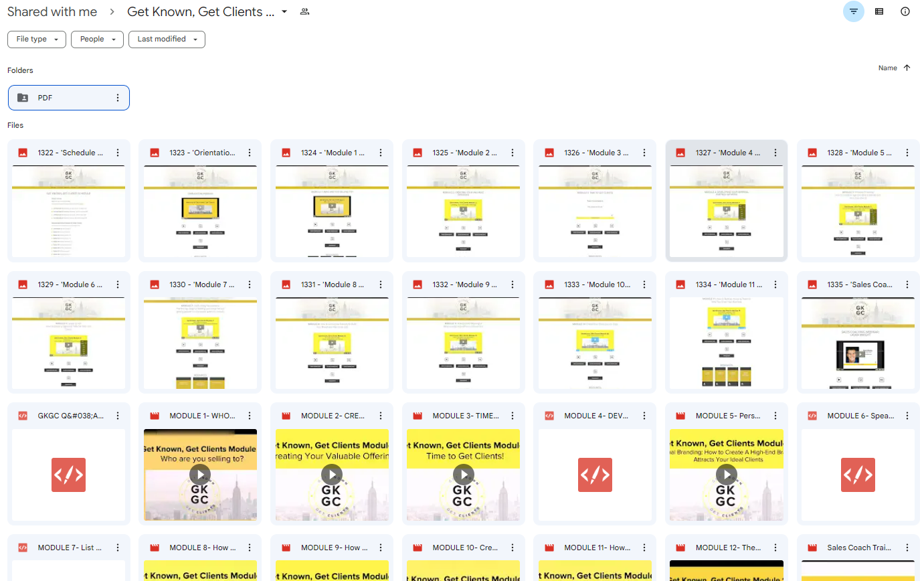Image resolution: width=924 pixels, height=581 pixels.
Task: Open more actions for 1335 Sales Coach file
Action: 907,285
